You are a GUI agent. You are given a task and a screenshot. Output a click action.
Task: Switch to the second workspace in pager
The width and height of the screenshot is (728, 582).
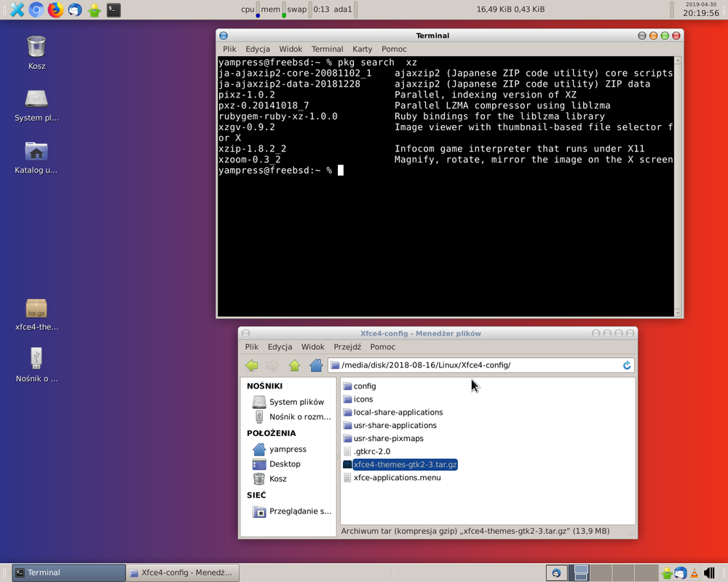pos(602,573)
